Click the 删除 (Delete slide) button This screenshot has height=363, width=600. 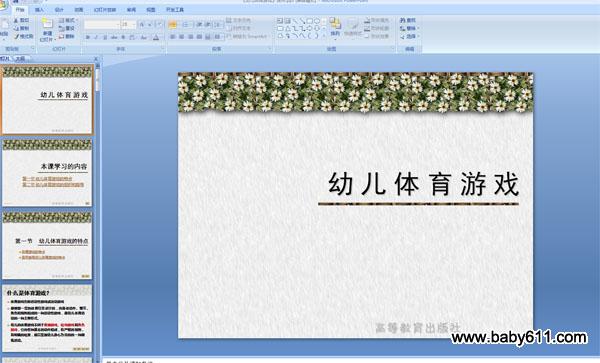(x=67, y=37)
